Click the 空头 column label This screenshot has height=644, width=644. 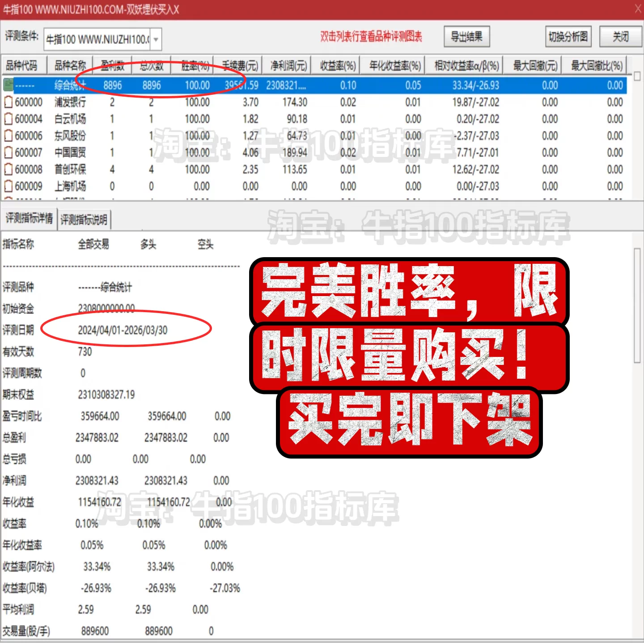tap(205, 244)
